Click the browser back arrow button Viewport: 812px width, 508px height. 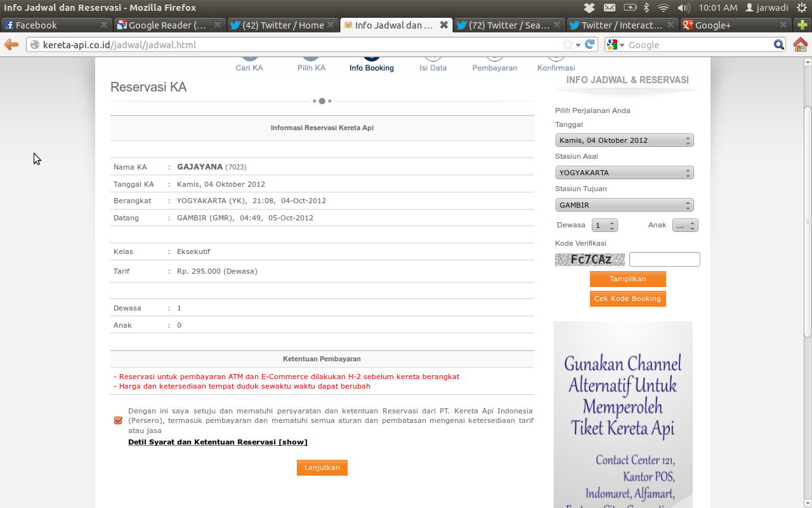(x=11, y=44)
